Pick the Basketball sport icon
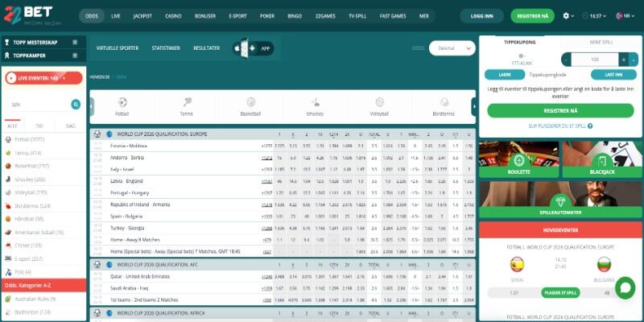This screenshot has width=644, height=322. click(x=251, y=103)
